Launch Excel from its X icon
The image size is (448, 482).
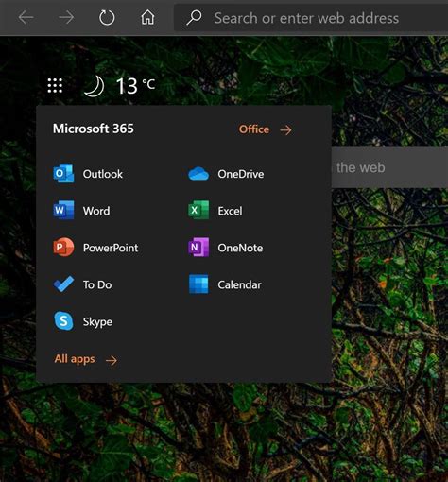click(198, 210)
